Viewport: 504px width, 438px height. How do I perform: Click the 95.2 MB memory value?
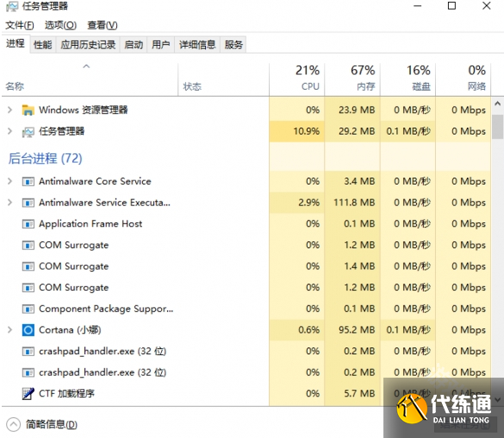357,330
